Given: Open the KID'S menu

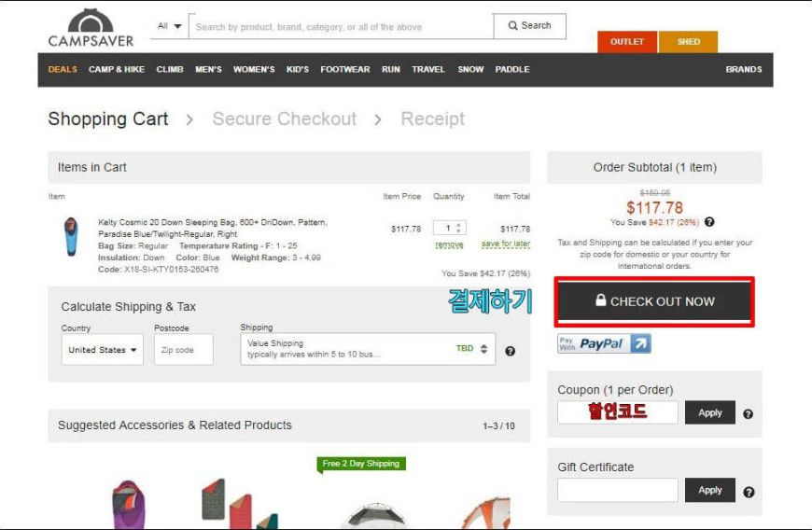Looking at the screenshot, I should (x=297, y=69).
